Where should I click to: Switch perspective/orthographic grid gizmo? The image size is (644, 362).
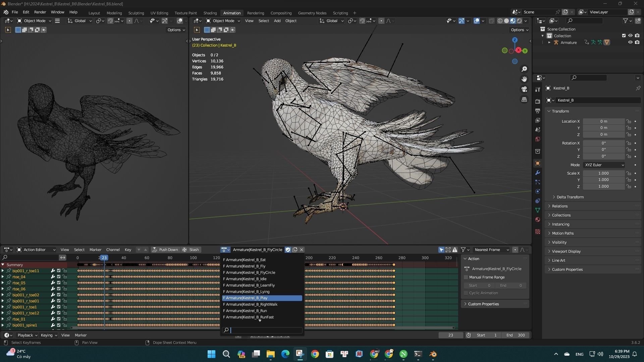coord(524,100)
